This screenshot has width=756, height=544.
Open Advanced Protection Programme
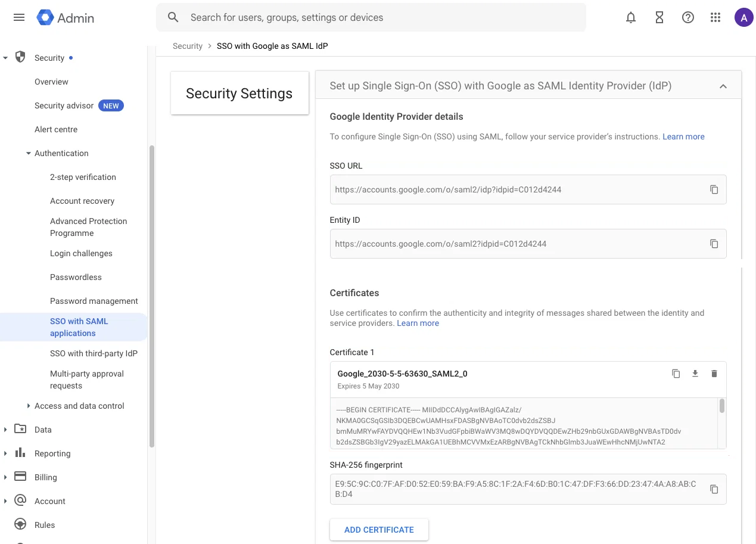point(88,227)
